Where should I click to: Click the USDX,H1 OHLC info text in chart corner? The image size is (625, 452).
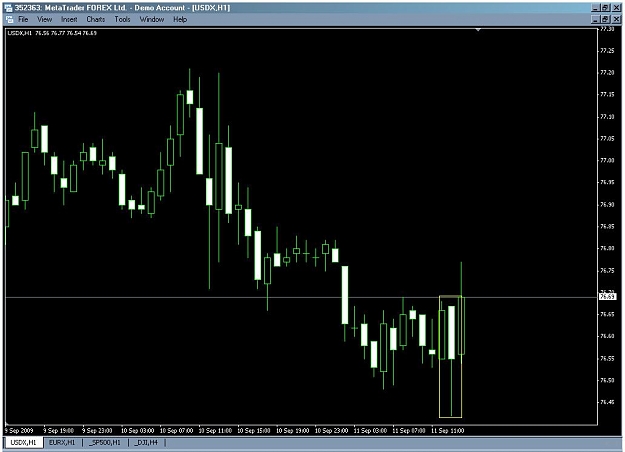coord(52,33)
